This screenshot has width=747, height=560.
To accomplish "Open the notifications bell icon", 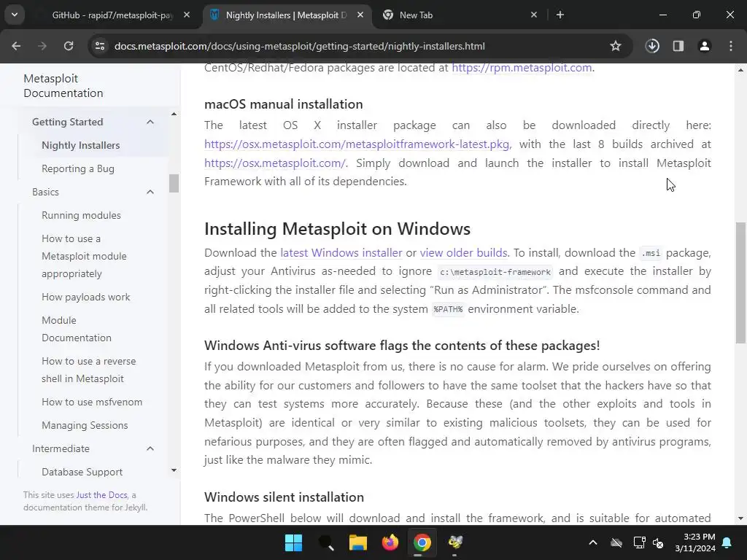I will coord(727,542).
